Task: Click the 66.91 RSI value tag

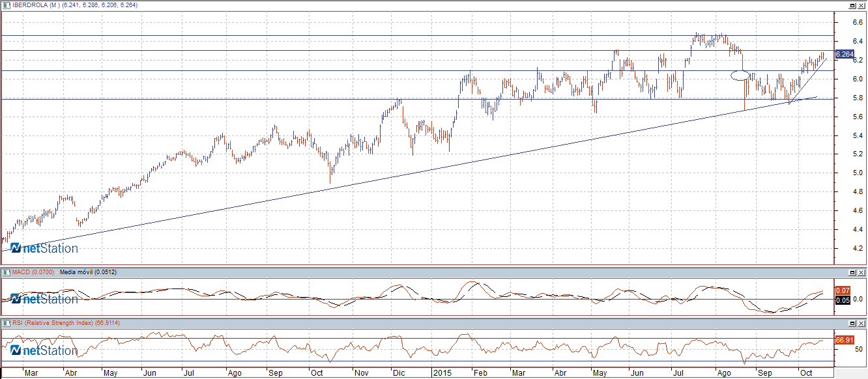Action: pyautogui.click(x=845, y=339)
